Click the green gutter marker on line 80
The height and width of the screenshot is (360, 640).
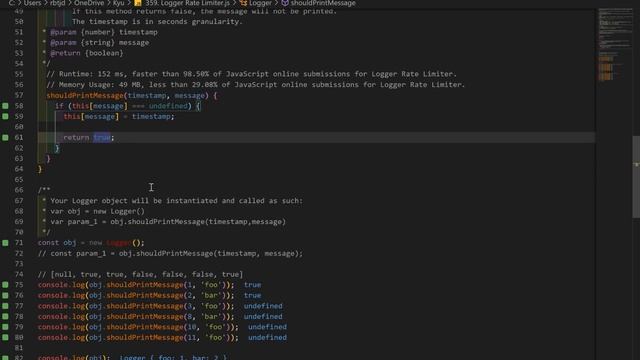[5, 338]
